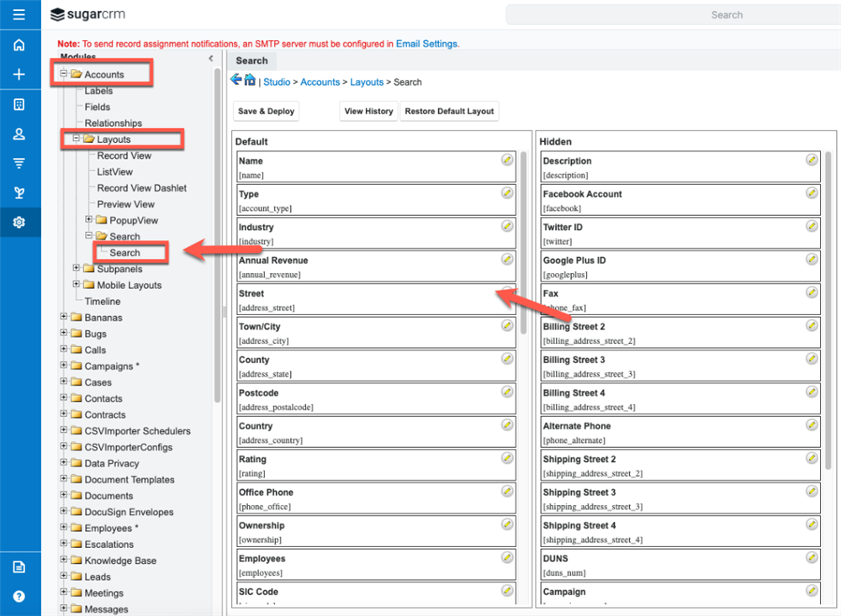Click the blue back arrow icon

236,81
